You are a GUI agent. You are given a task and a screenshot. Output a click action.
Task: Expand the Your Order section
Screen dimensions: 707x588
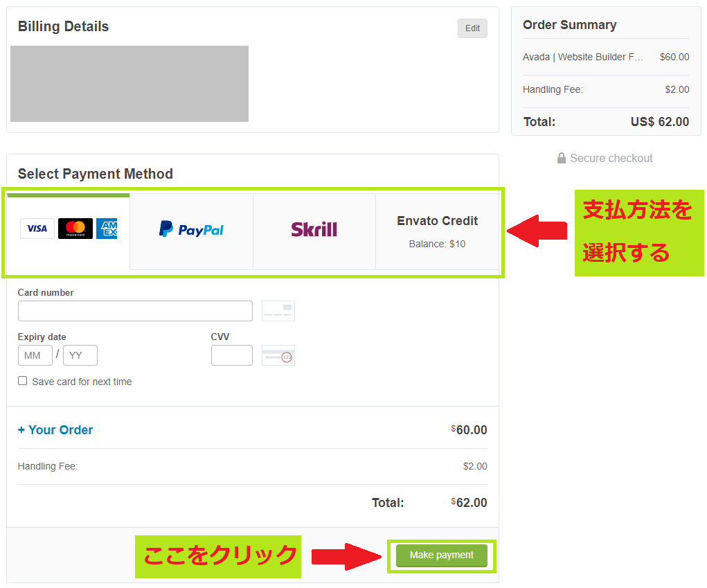55,430
